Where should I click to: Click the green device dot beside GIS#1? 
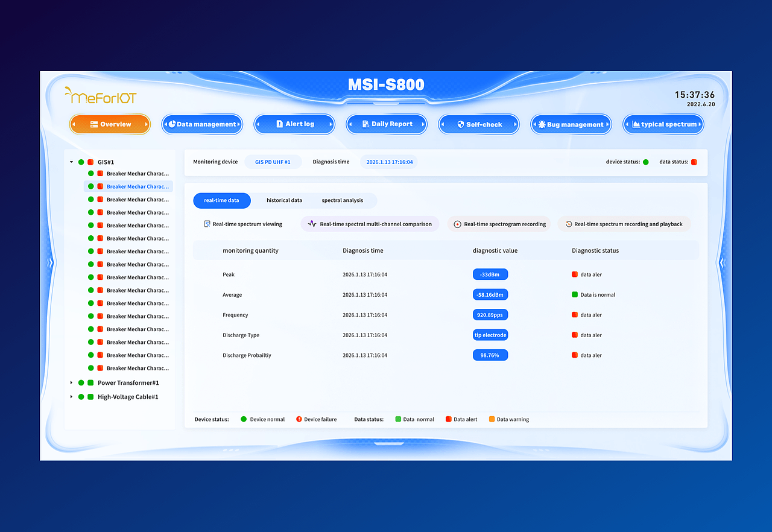click(81, 162)
